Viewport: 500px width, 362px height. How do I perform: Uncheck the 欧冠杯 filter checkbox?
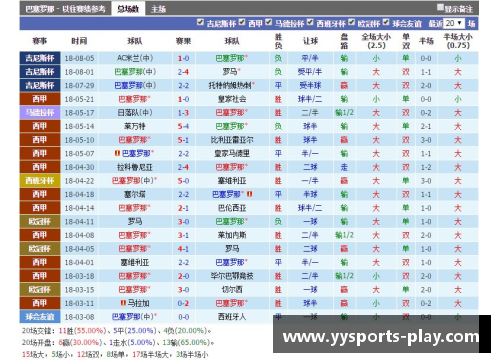point(351,22)
